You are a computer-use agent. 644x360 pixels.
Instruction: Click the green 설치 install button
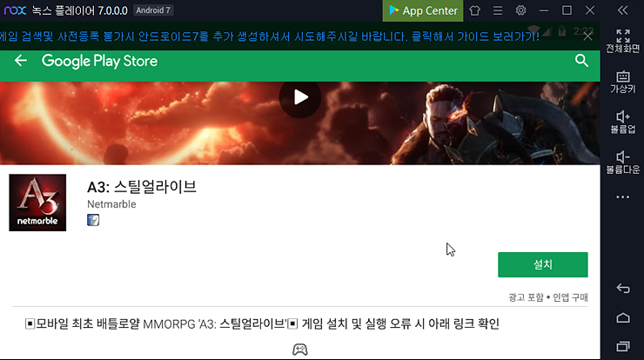click(x=542, y=264)
